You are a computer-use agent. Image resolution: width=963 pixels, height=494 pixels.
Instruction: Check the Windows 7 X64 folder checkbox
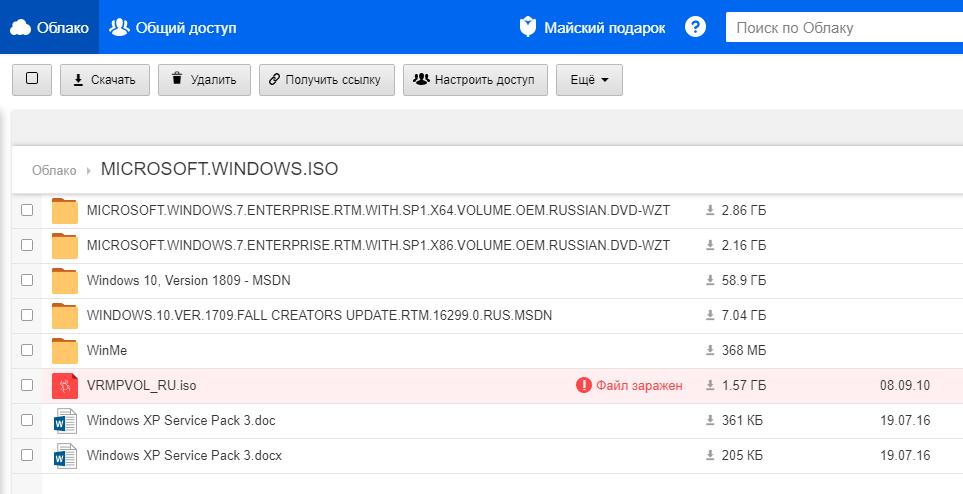(x=27, y=210)
